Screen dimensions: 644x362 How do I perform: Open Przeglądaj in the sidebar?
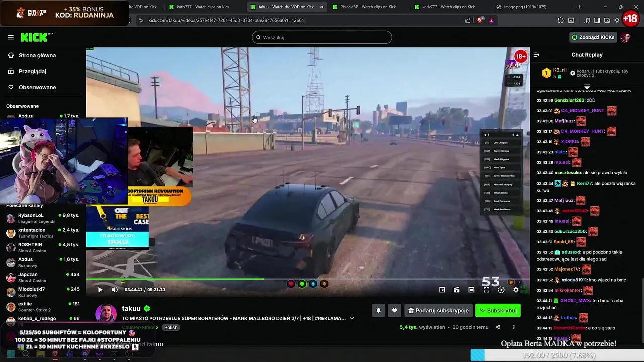pos(32,71)
